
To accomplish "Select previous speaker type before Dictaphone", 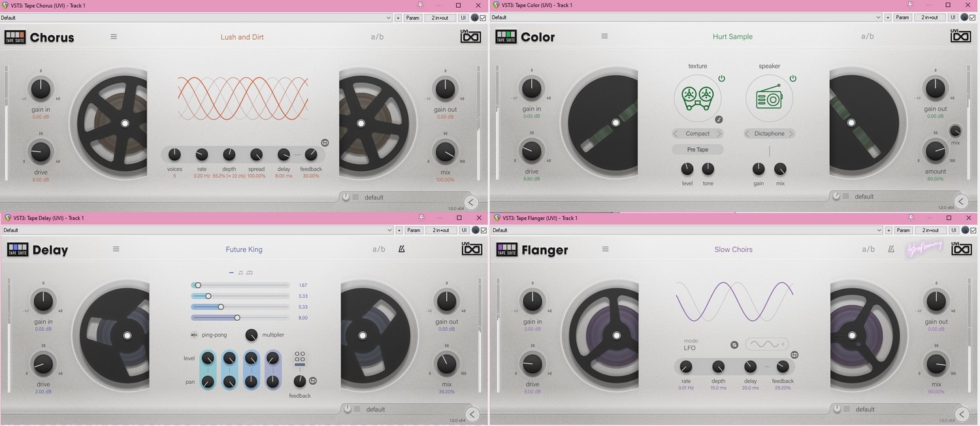I will [x=748, y=133].
